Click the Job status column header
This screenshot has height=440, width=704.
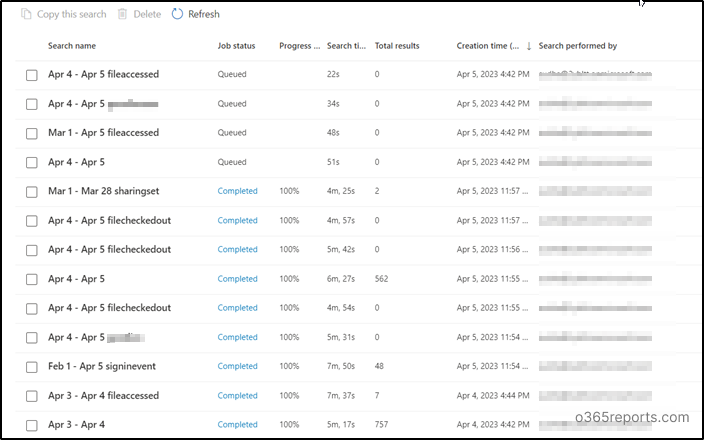point(236,46)
